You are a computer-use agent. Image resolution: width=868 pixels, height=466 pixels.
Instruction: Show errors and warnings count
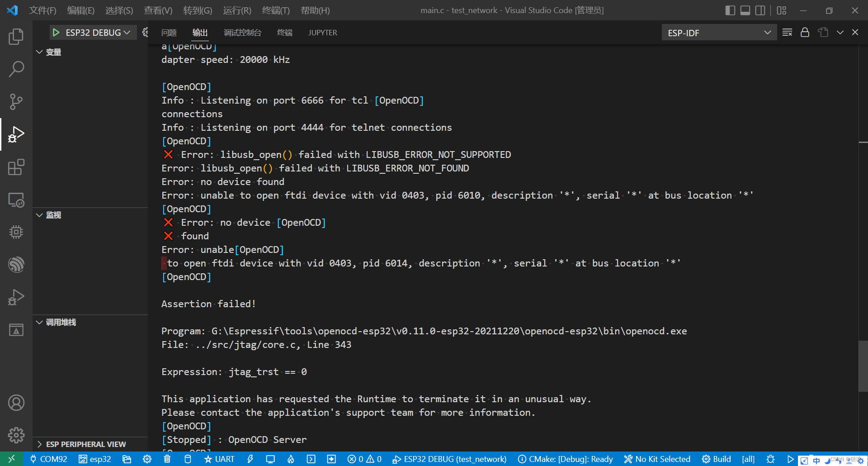coord(364,459)
